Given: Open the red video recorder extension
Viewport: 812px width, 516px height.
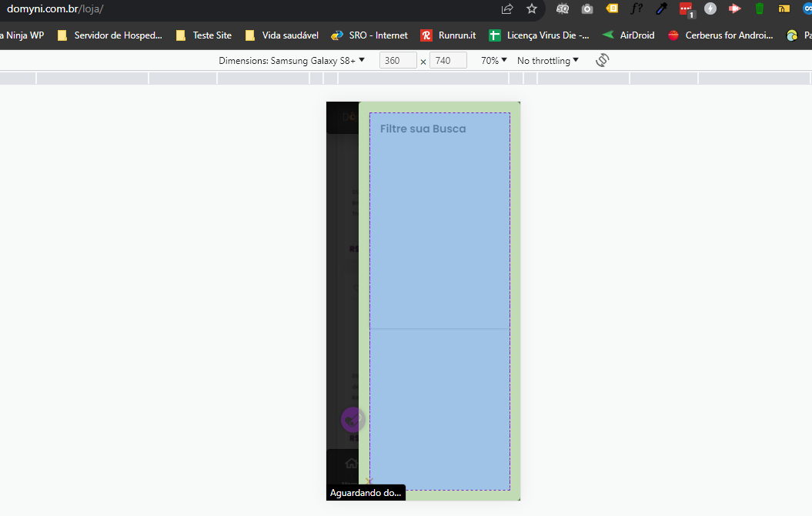Looking at the screenshot, I should pyautogui.click(x=735, y=8).
